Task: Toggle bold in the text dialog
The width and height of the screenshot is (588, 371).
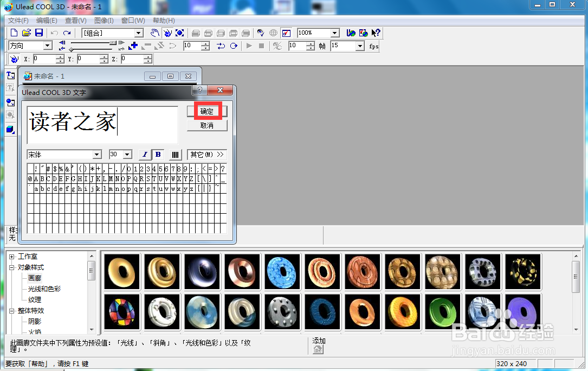Action: 158,155
